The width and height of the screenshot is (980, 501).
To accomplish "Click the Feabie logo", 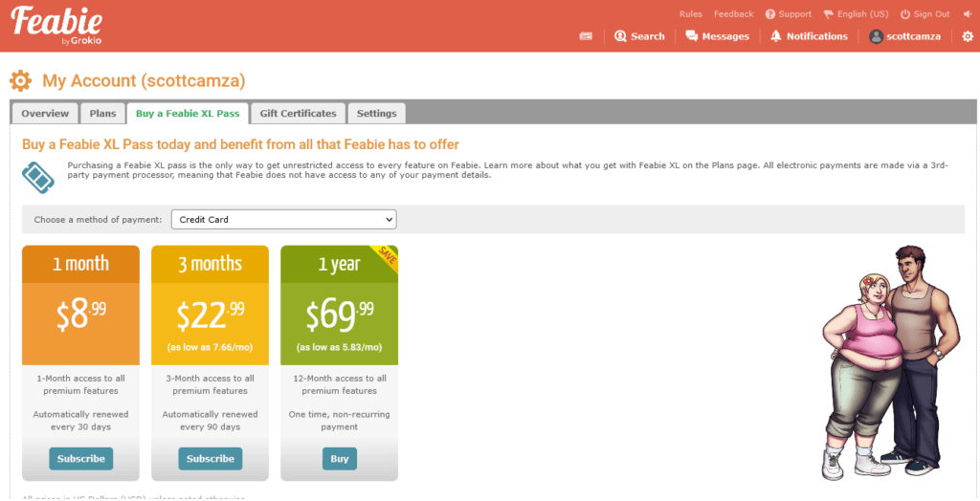I will [x=56, y=26].
